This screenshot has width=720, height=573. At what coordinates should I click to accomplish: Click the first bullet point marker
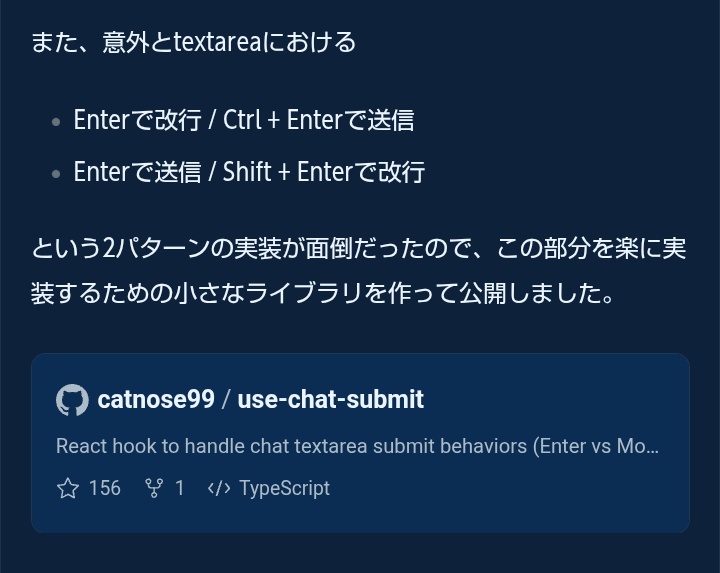[x=55, y=122]
